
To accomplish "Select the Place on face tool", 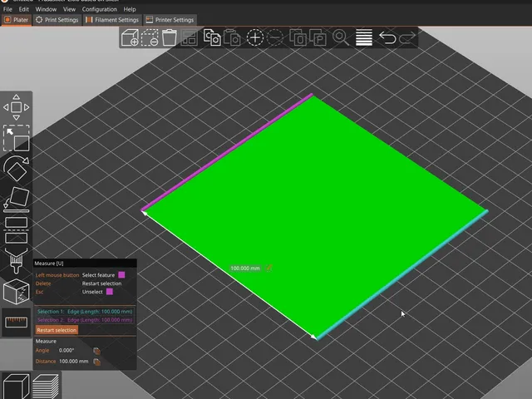I will (17, 199).
